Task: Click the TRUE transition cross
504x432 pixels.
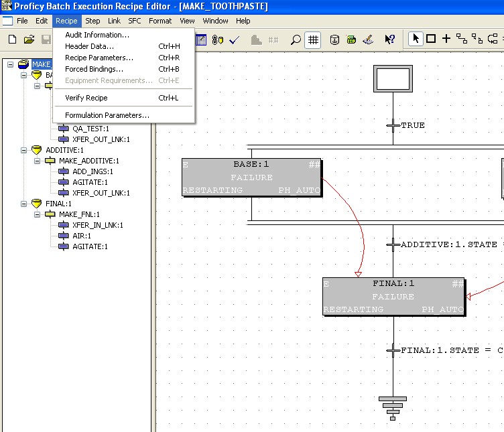Action: [393, 125]
